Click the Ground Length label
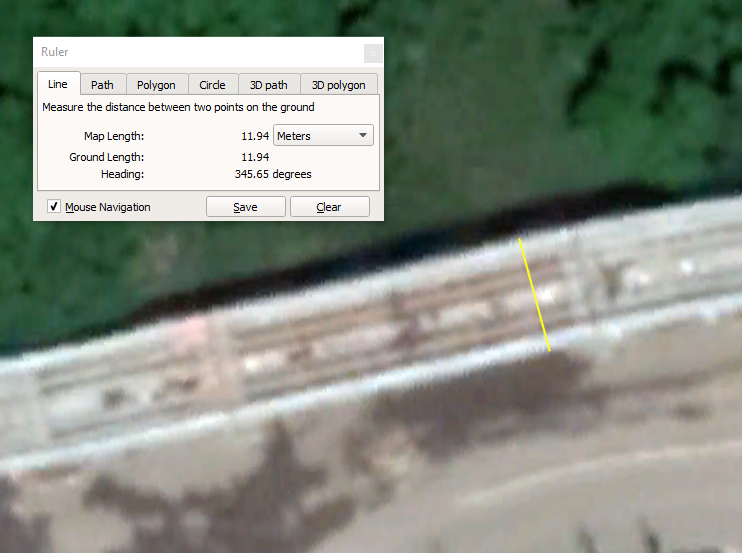 click(x=106, y=157)
